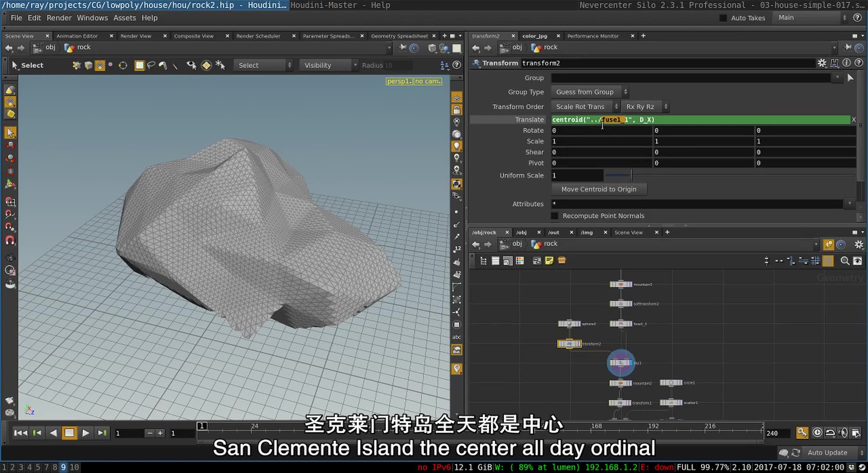Open parameter help question mark icon

click(859, 63)
